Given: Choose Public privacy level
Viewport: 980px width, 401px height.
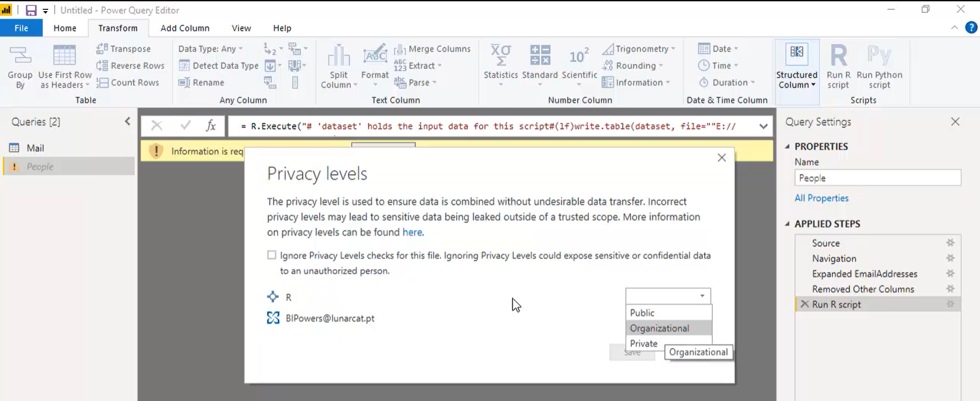Looking at the screenshot, I should pyautogui.click(x=668, y=313).
